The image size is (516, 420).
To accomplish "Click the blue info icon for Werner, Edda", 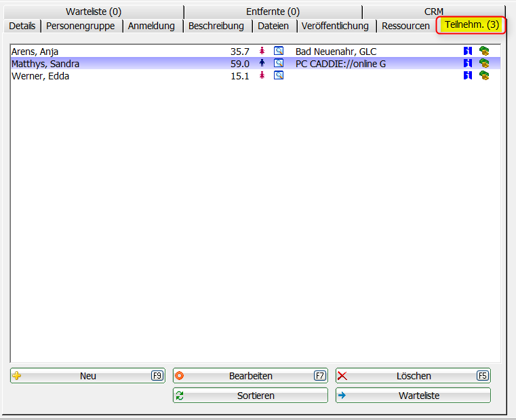I will click(x=467, y=75).
